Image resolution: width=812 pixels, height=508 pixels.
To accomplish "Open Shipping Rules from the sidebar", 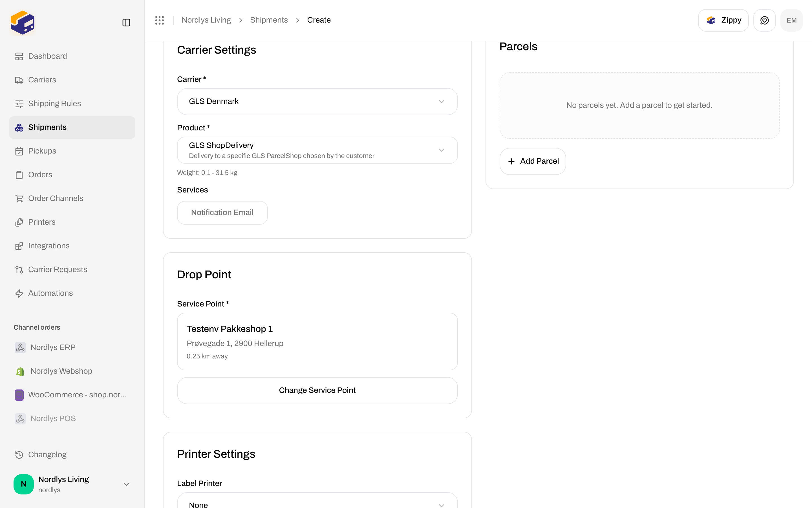I will (72, 104).
